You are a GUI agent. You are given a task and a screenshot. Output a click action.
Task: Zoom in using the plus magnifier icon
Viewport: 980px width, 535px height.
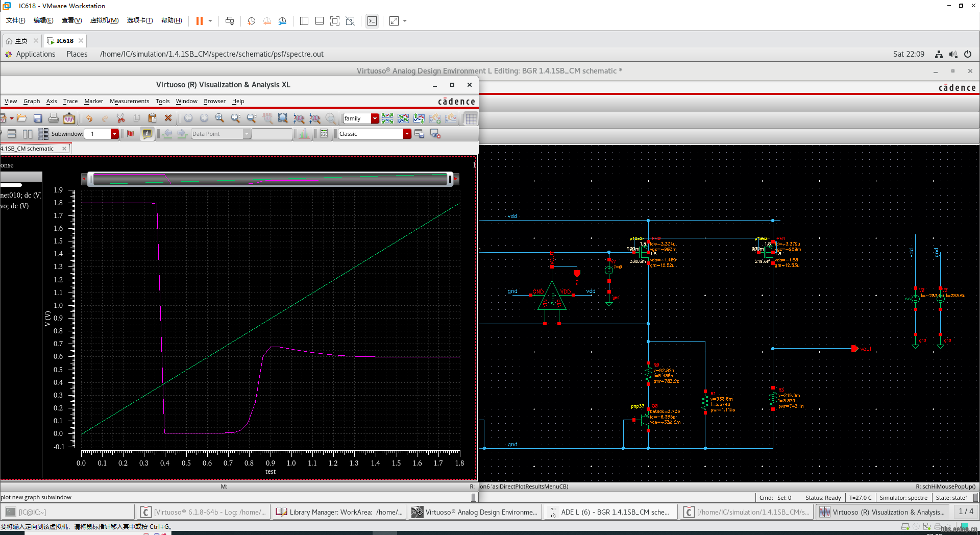[x=236, y=118]
